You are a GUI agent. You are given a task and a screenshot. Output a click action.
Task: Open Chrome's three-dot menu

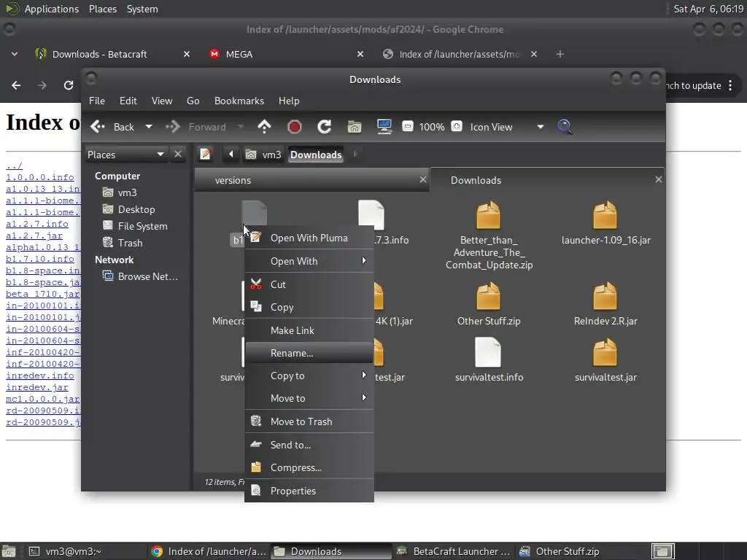(x=730, y=86)
